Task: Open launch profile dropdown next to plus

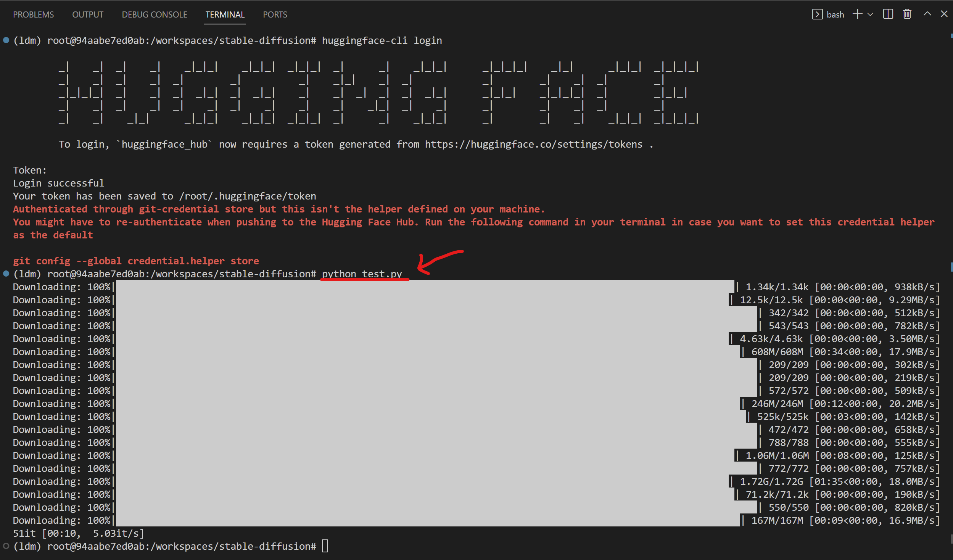Action: point(870,14)
